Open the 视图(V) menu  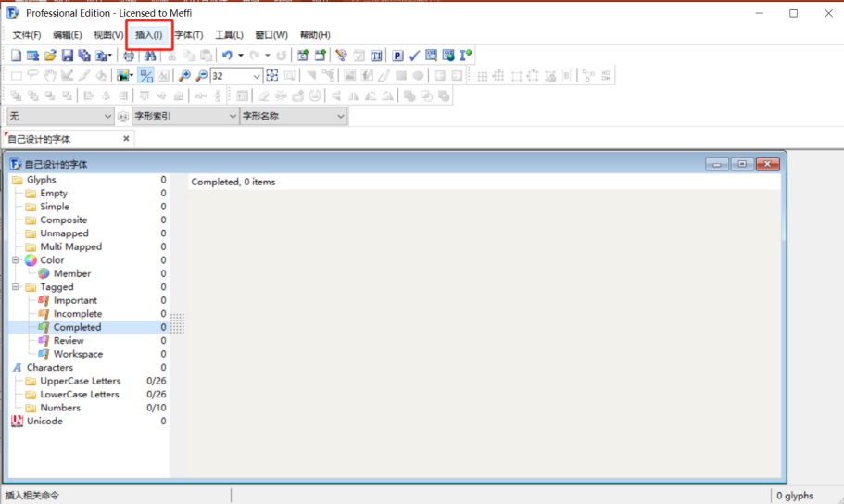point(108,35)
